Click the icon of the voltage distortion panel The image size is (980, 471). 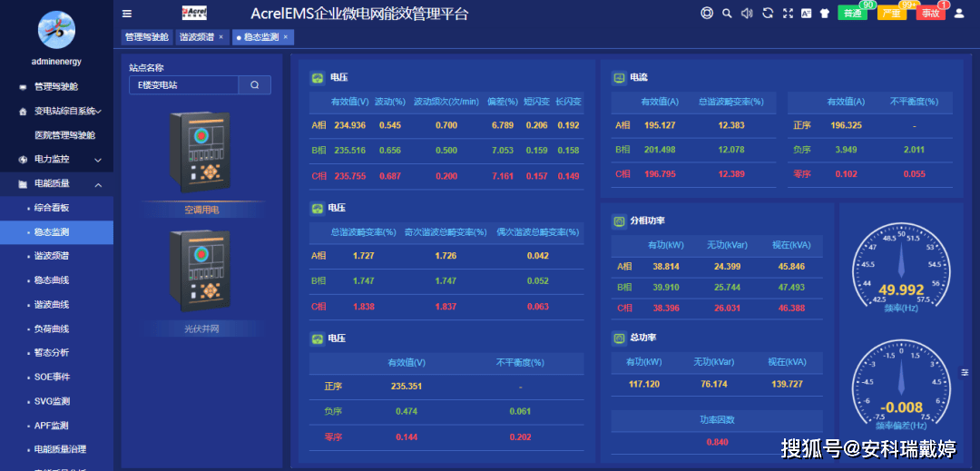pos(318,208)
